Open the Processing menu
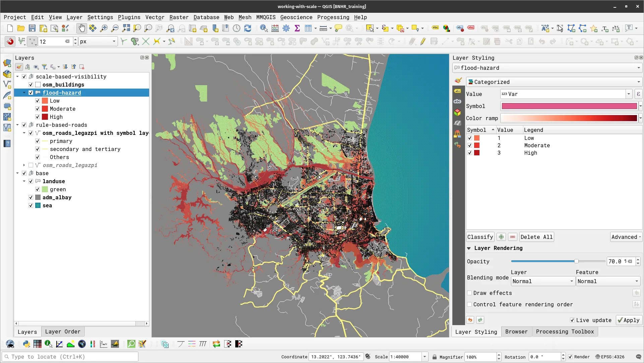This screenshot has height=363, width=644. point(333,17)
